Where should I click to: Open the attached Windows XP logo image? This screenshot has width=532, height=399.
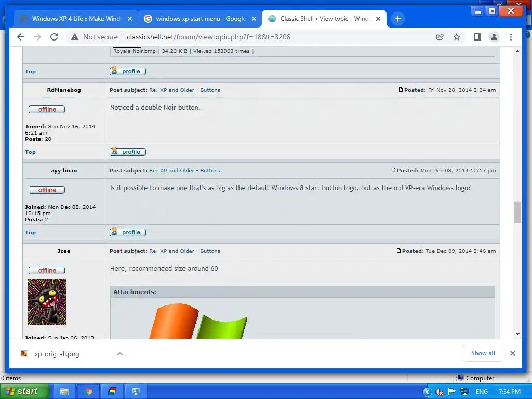(198, 321)
